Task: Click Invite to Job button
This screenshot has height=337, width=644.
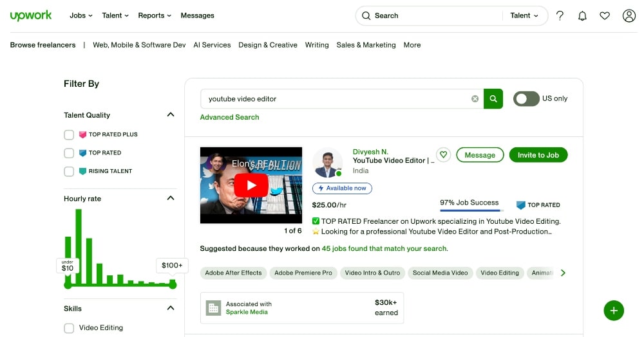Action: pyautogui.click(x=538, y=155)
